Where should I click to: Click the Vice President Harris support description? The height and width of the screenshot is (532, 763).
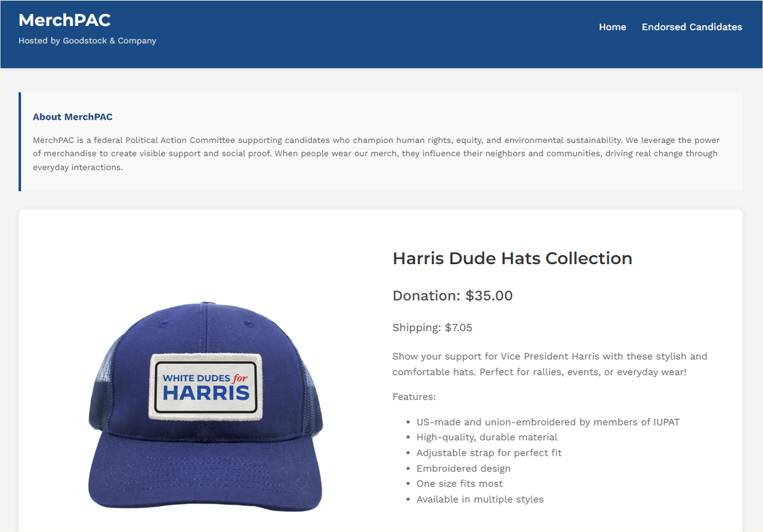pyautogui.click(x=550, y=364)
